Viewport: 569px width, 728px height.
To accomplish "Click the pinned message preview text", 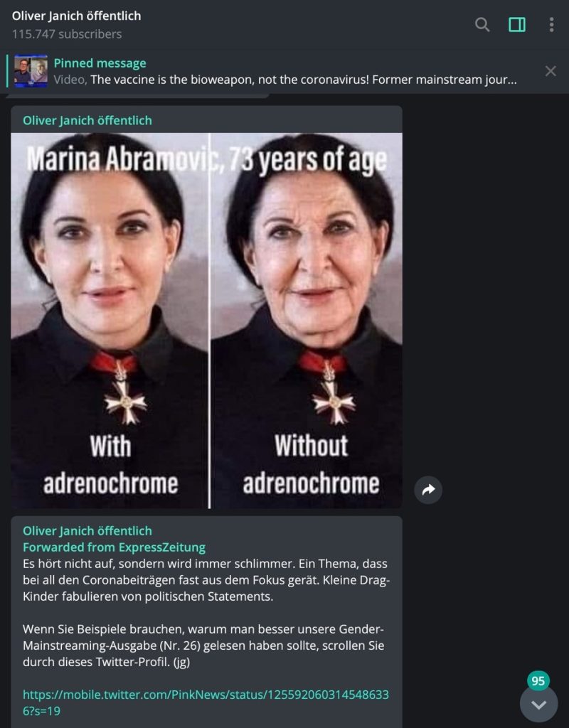I will click(x=284, y=80).
